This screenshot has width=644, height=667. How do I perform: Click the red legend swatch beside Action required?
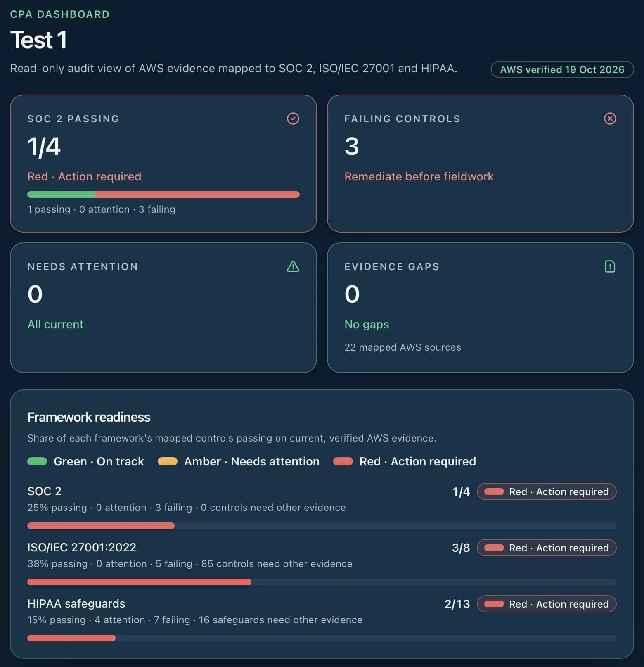[343, 461]
